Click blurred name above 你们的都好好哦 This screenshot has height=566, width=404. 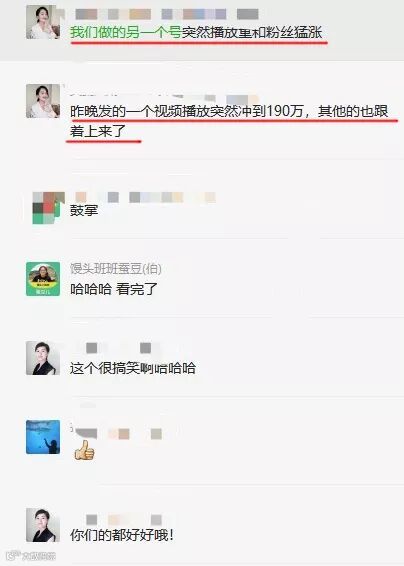pos(123,520)
